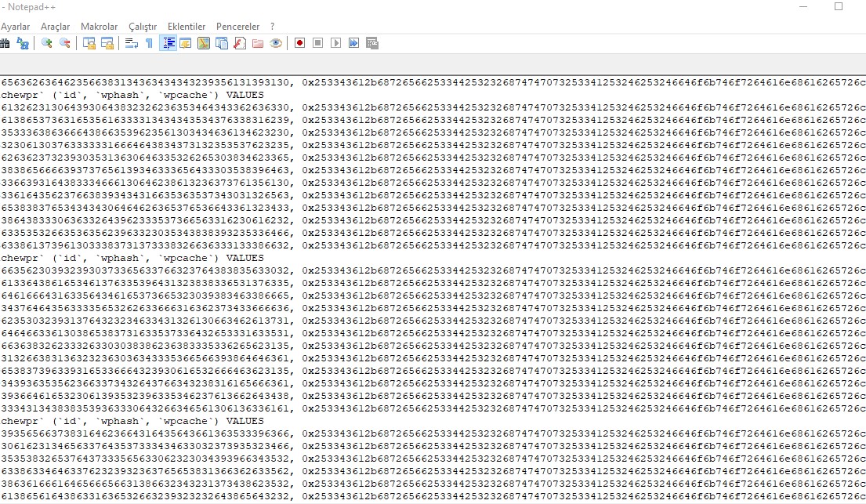The height and width of the screenshot is (504, 866).
Task: Open the Function List icon
Action: pos(240,43)
